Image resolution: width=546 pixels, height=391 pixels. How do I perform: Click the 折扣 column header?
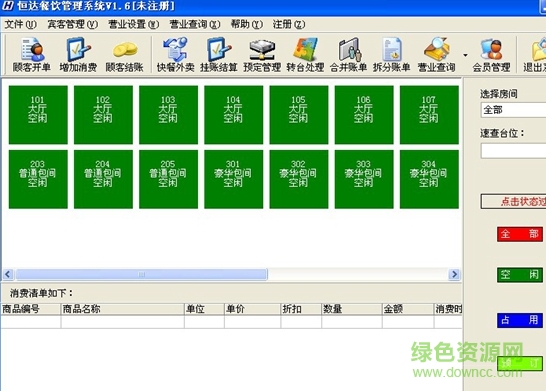click(301, 309)
